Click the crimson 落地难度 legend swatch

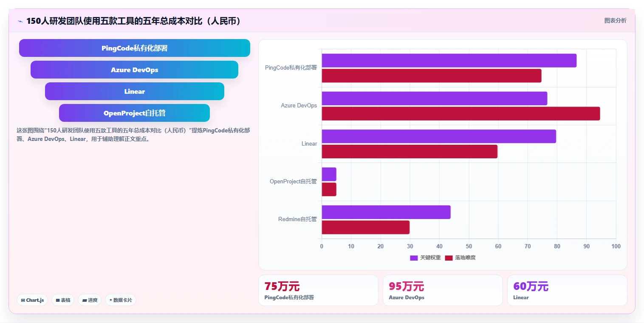(449, 258)
